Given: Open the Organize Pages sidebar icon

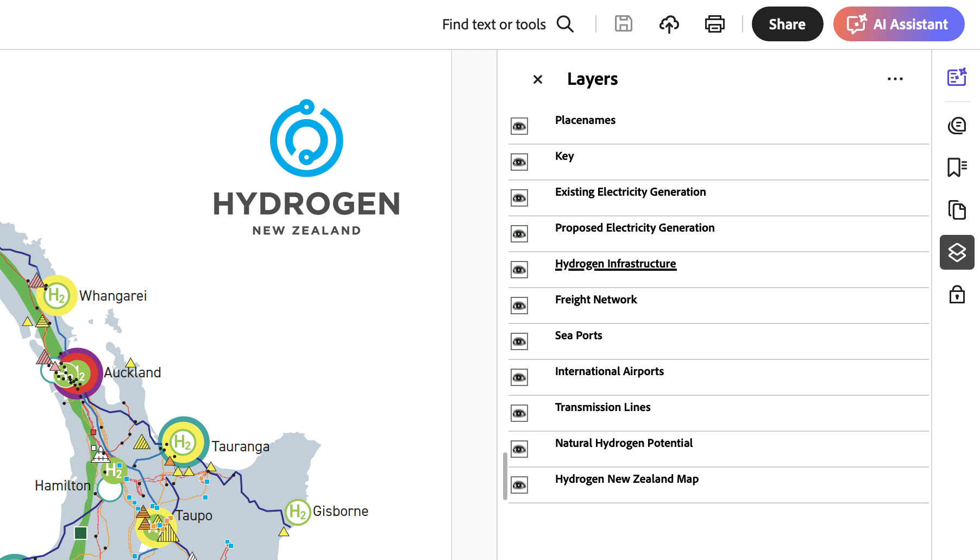Looking at the screenshot, I should click(957, 210).
